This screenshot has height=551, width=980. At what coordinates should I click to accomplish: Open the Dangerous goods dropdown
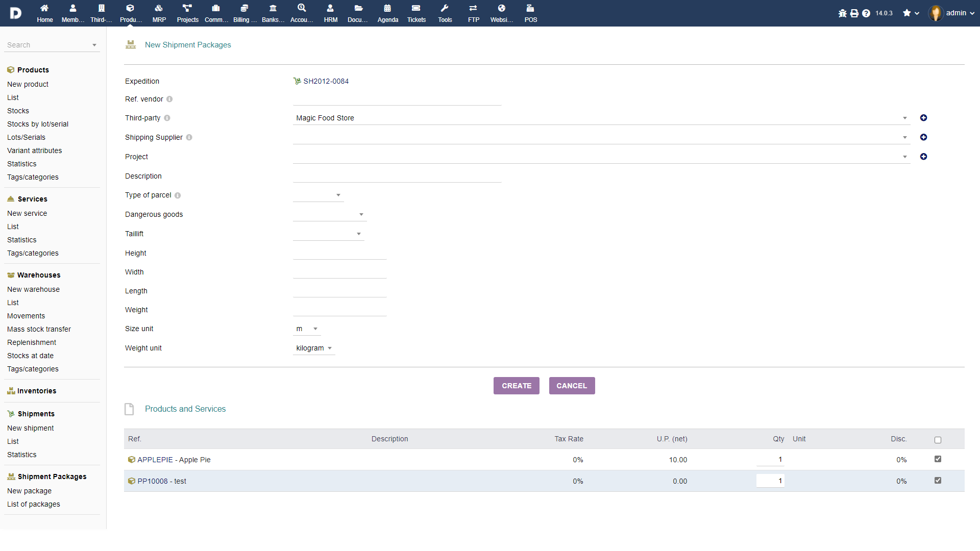329,215
